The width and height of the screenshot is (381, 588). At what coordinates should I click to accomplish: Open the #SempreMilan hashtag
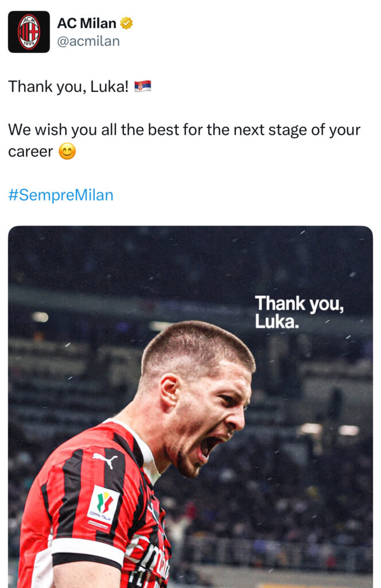61,195
